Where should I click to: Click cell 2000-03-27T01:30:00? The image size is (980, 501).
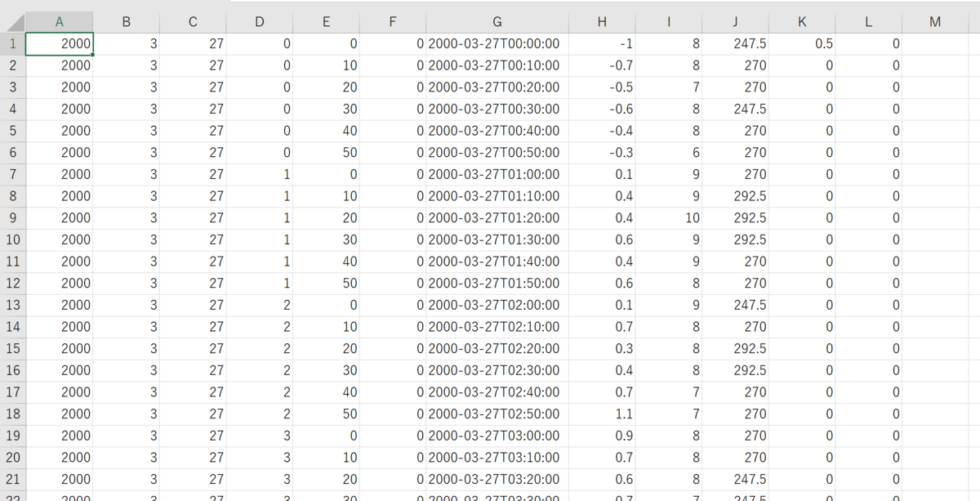tap(497, 239)
